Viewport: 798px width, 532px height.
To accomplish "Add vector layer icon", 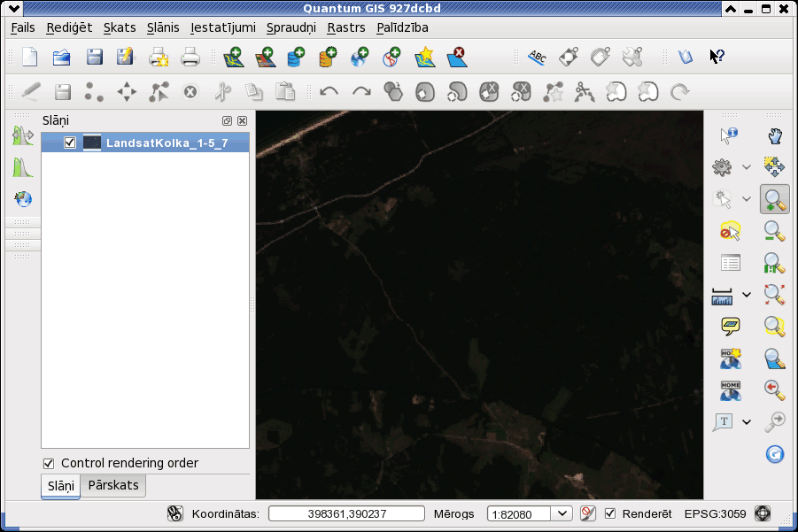I will pyautogui.click(x=234, y=57).
